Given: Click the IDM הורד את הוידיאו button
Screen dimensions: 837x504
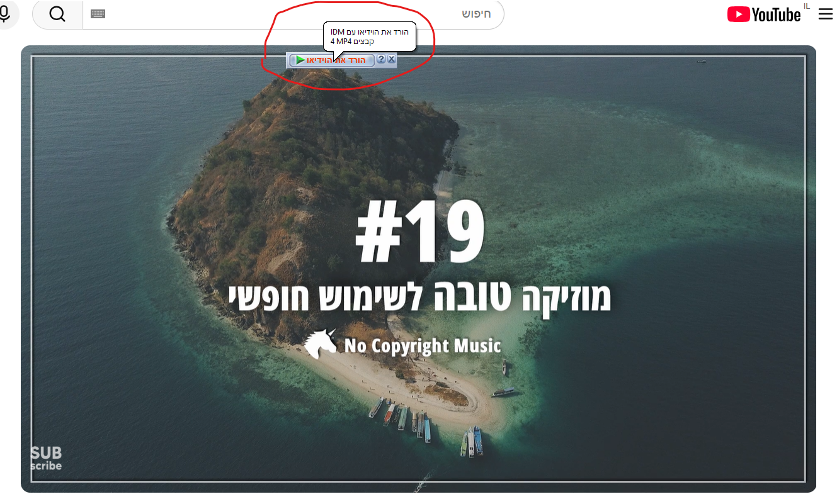Looking at the screenshot, I should tap(335, 60).
